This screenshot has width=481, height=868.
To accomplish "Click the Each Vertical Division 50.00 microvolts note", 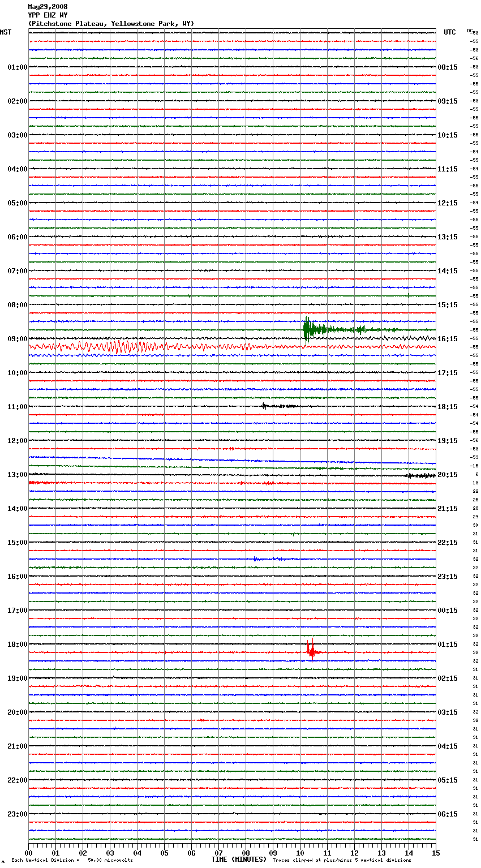I will tap(72, 861).
